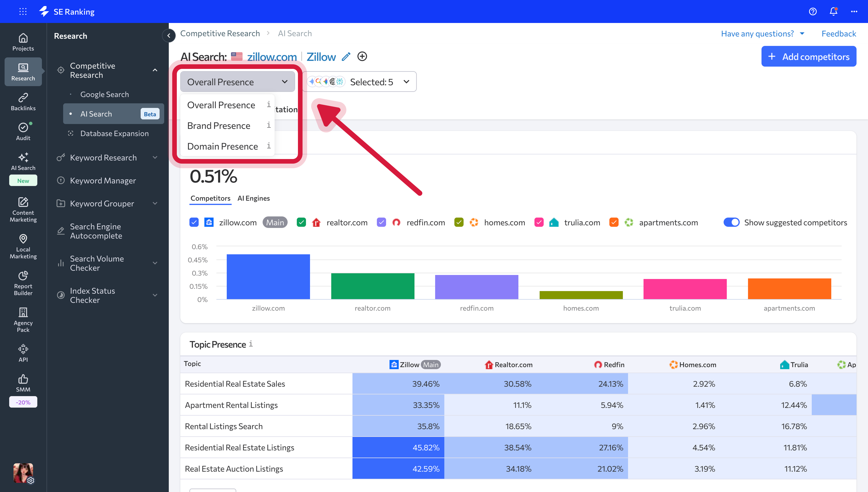Uncheck the homes.com competitor checkbox

click(458, 222)
